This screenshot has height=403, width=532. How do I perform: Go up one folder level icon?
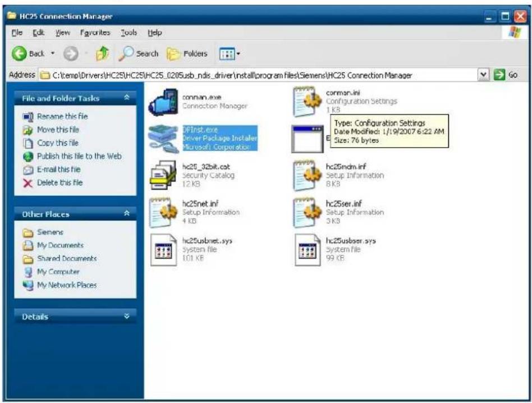click(102, 53)
